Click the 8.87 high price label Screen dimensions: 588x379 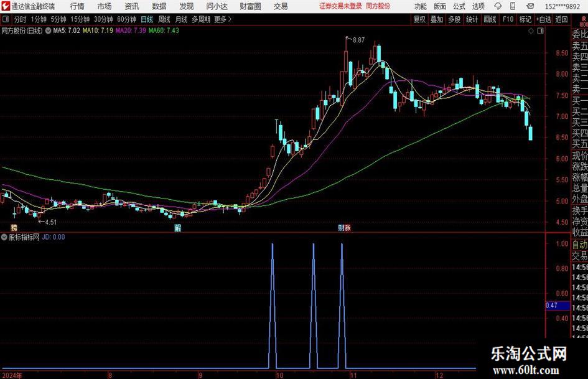(358, 40)
